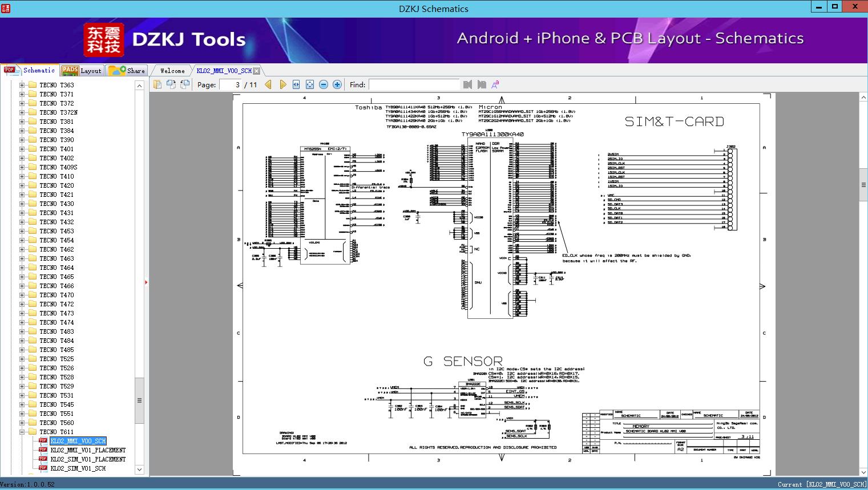Switch to the Share tab
This screenshot has width=868, height=490.
click(x=127, y=70)
